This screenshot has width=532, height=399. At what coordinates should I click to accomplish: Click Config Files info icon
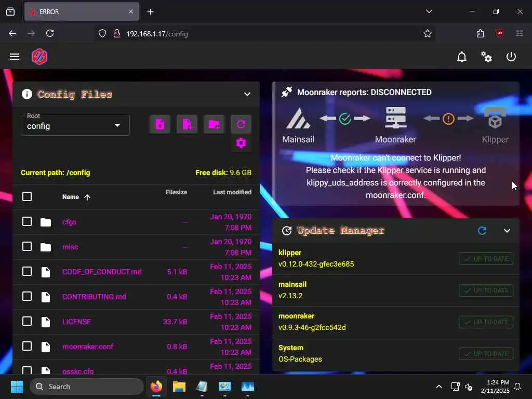click(x=27, y=94)
